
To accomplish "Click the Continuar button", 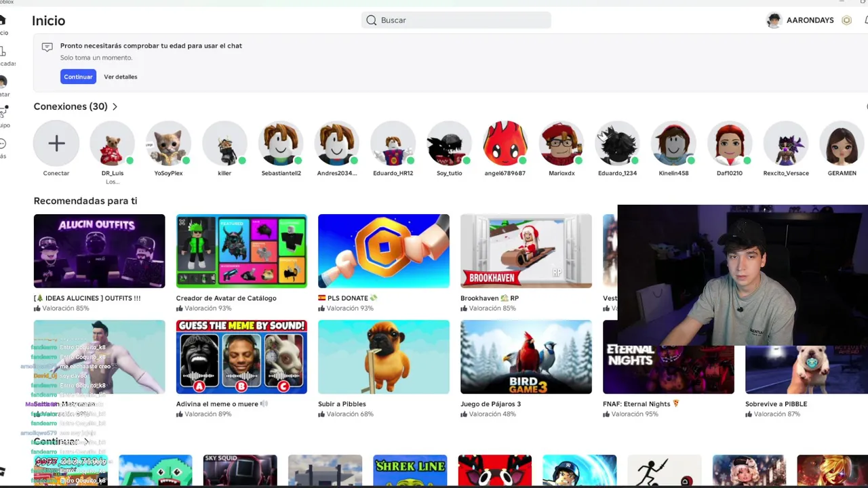I will (x=78, y=77).
